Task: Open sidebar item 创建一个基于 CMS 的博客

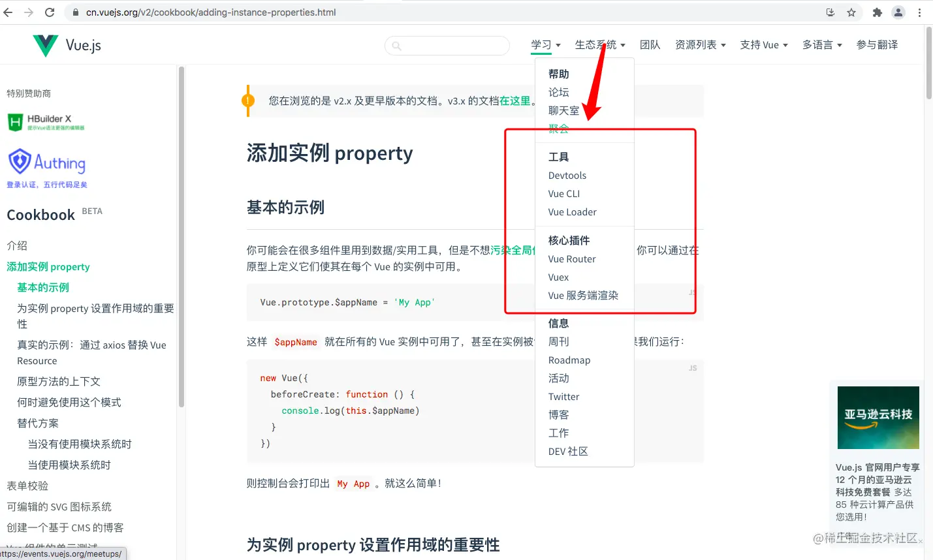Action: tap(65, 528)
